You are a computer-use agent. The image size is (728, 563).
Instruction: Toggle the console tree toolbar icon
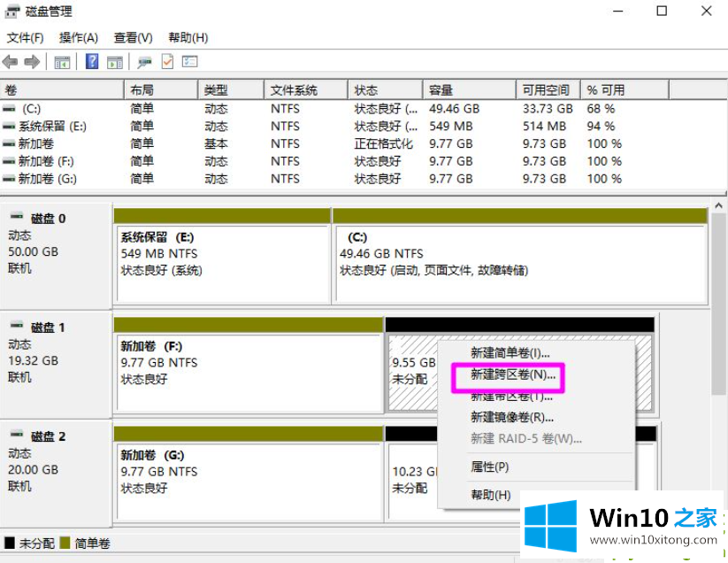tap(62, 62)
